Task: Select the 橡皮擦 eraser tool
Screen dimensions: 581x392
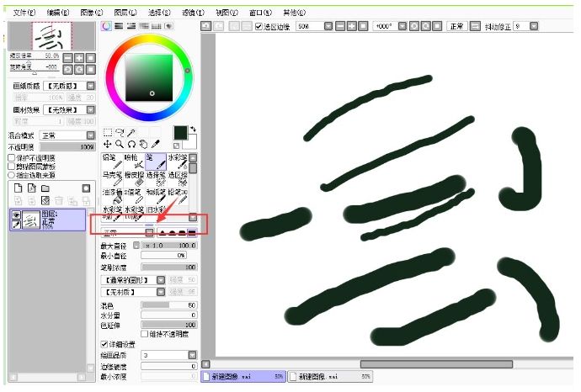Action: [x=134, y=179]
